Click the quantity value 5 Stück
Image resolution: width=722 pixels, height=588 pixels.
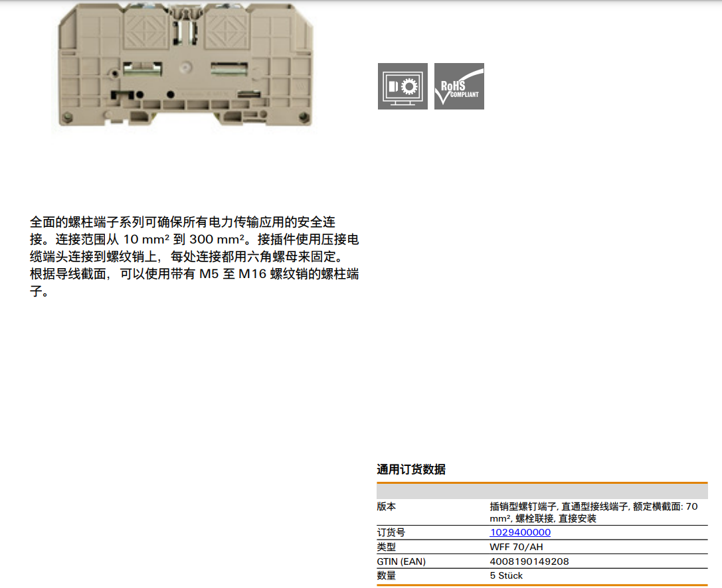coord(506,575)
